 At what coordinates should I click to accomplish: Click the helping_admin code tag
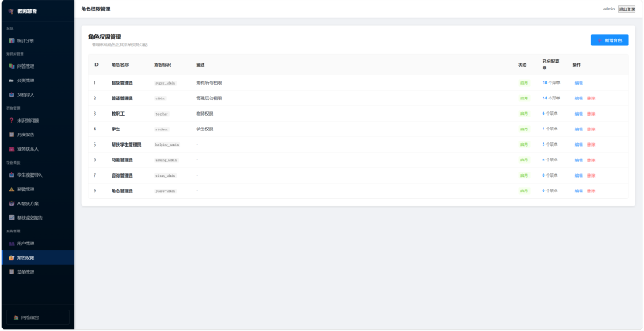click(x=167, y=145)
